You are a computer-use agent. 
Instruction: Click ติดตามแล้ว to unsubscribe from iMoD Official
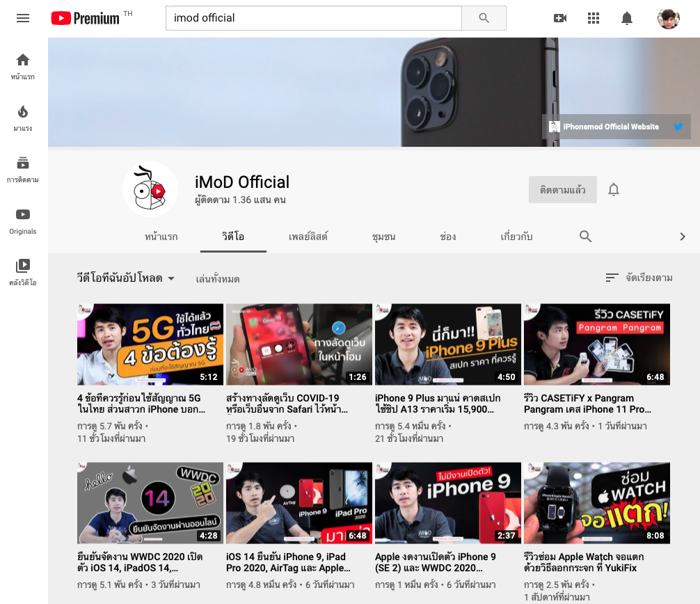pyautogui.click(x=562, y=189)
